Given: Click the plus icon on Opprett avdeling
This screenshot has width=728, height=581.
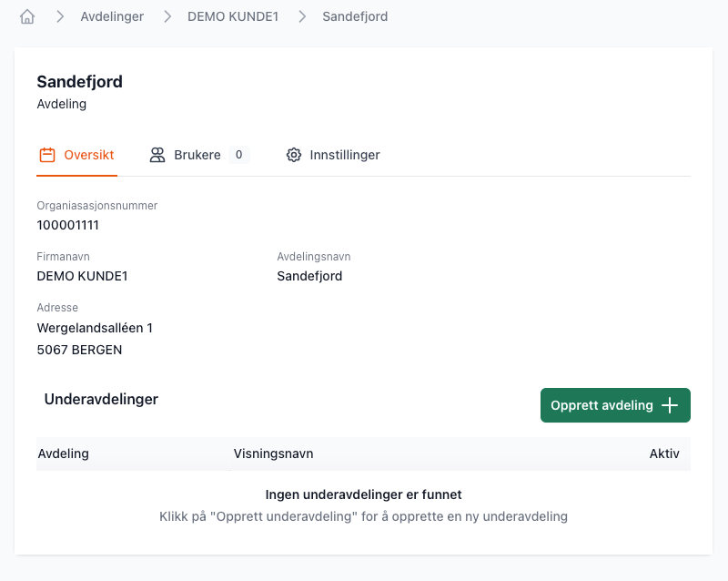Looking at the screenshot, I should point(670,405).
